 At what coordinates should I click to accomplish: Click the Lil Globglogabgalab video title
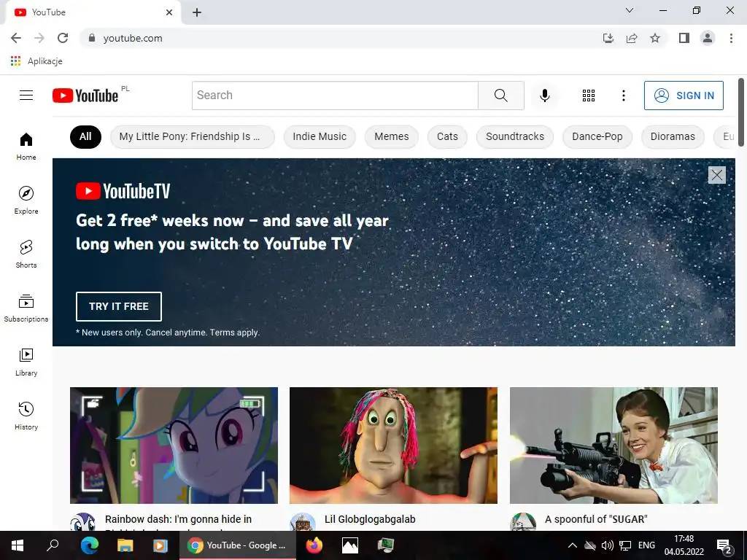[370, 519]
